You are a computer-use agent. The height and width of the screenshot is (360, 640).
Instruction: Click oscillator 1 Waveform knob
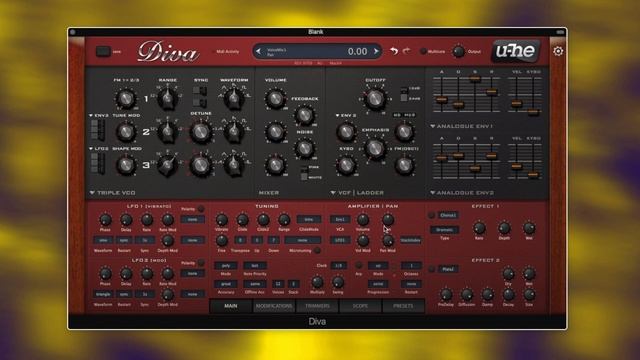coord(234,98)
